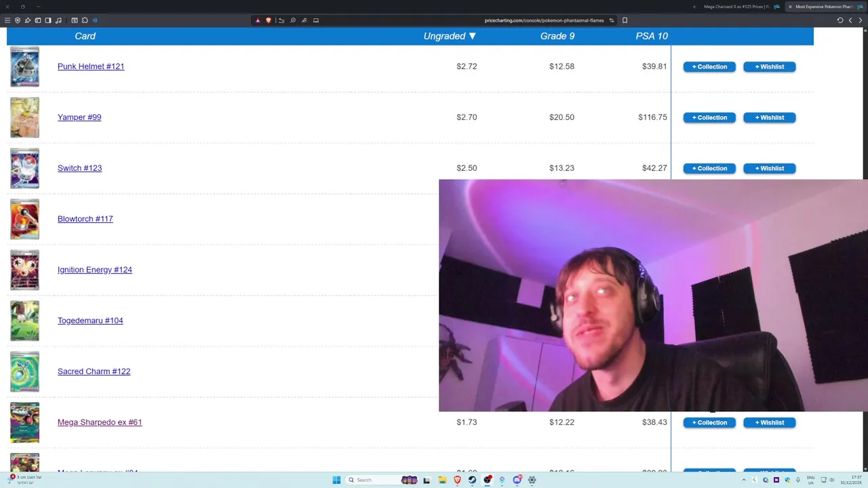The width and height of the screenshot is (868, 488).
Task: Click the blue audio indicator icon
Action: pyautogui.click(x=95, y=20)
